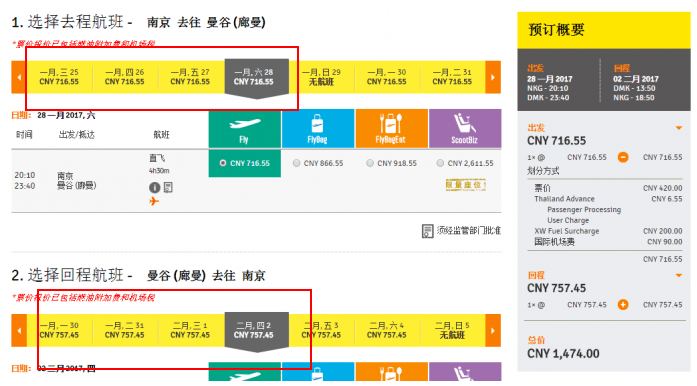Select return date 二月 三 1
The height and width of the screenshot is (386, 697).
pos(190,330)
